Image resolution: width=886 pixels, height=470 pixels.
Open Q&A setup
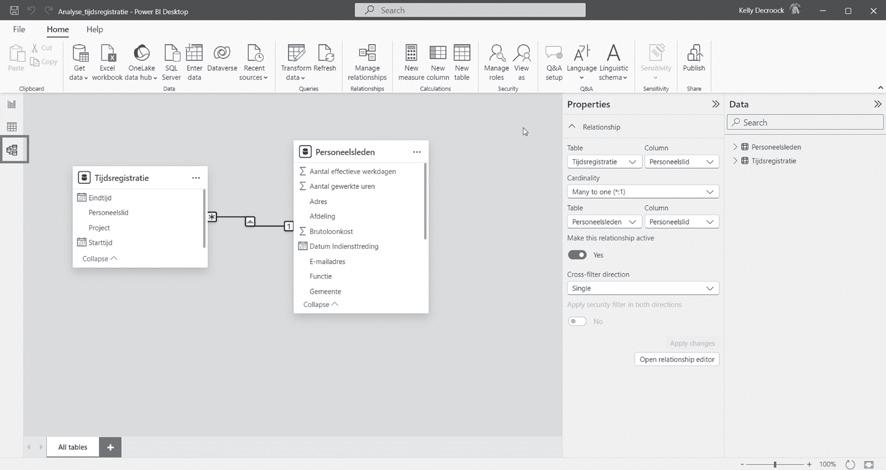point(554,62)
